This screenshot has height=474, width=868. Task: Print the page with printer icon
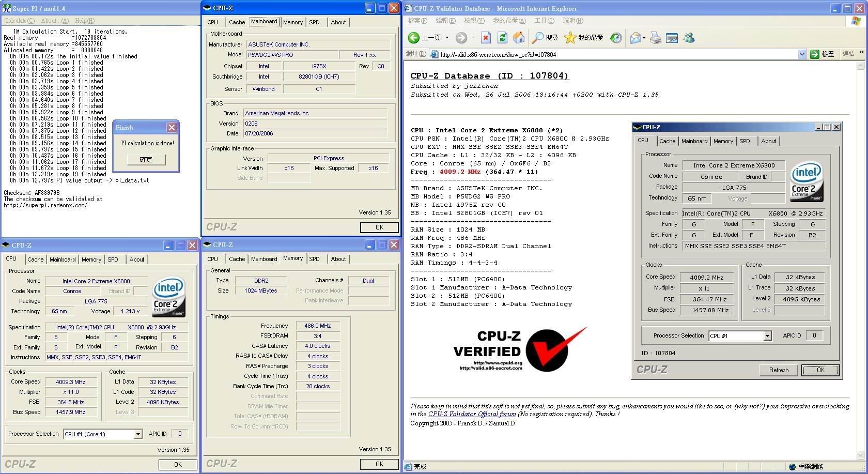click(x=655, y=38)
